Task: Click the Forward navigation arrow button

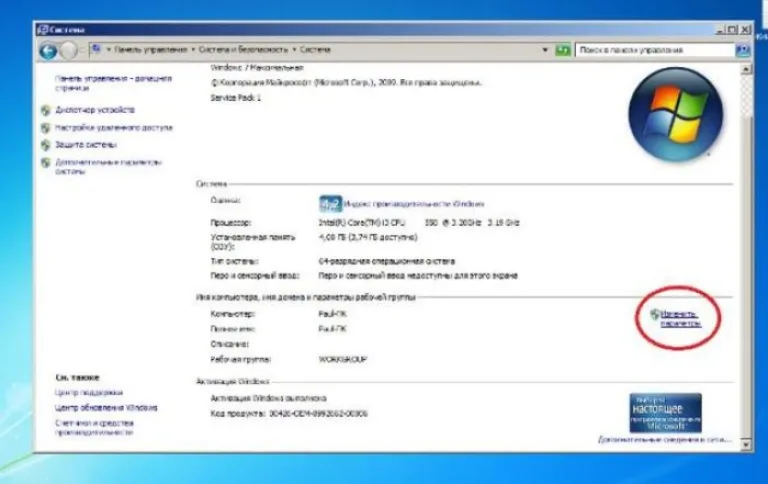Action: 69,50
